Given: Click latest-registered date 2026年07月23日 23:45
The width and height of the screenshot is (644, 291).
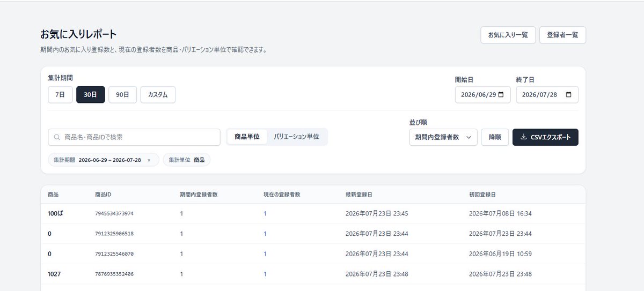Looking at the screenshot, I should pyautogui.click(x=377, y=213).
